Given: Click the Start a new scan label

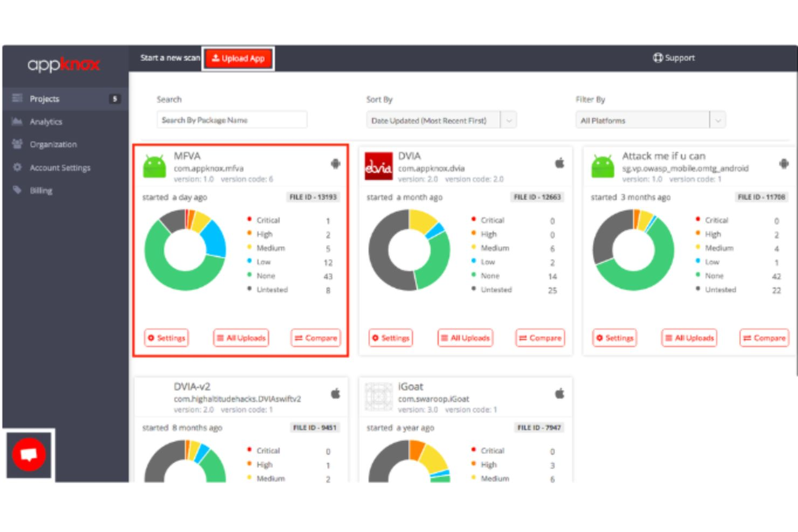Looking at the screenshot, I should click(x=170, y=58).
